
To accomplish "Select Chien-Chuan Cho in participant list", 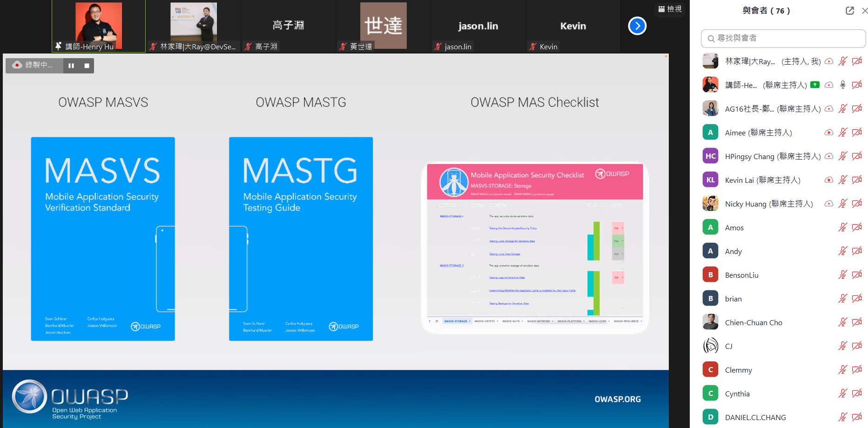I will (753, 322).
